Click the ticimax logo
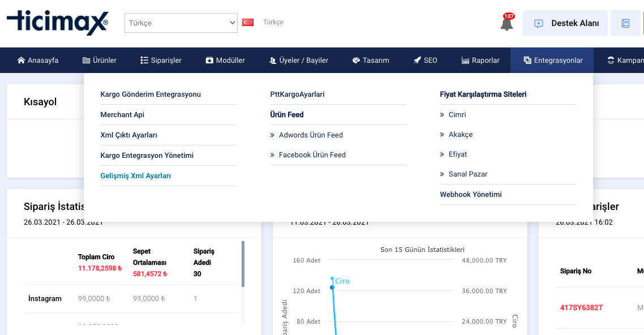The image size is (644, 335). click(58, 23)
